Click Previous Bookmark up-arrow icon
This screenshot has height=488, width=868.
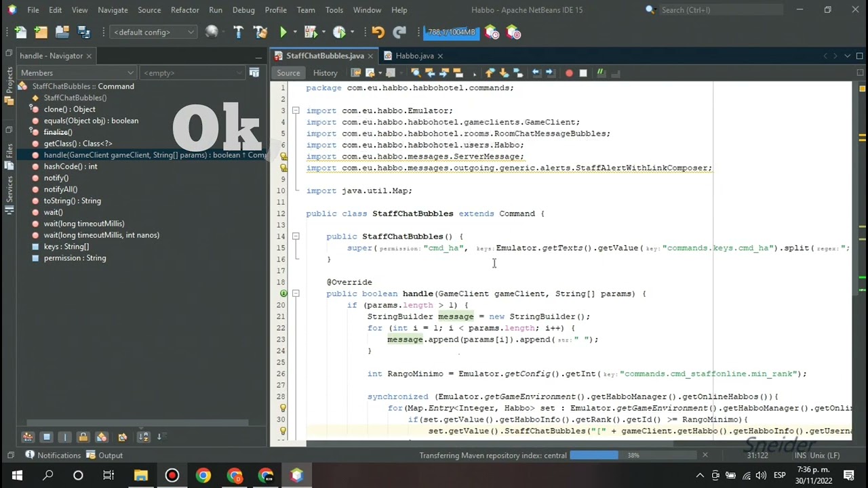489,73
